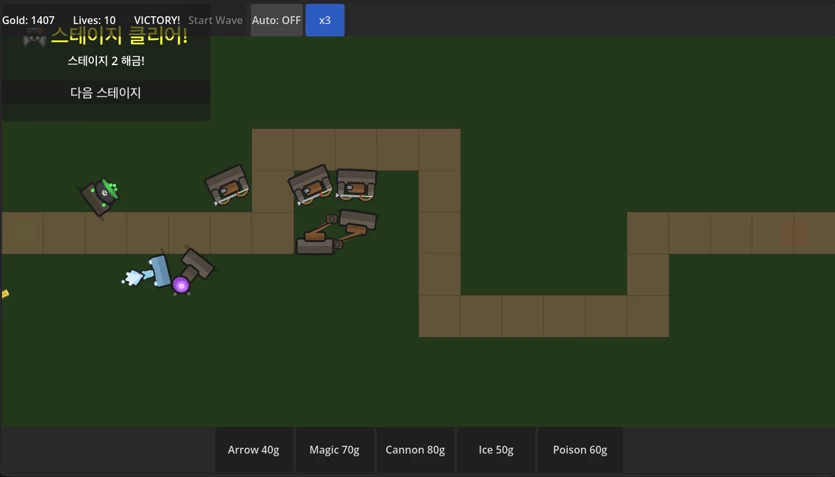This screenshot has height=477, width=835.
Task: Click the purple orb magic tower
Action: point(192,272)
